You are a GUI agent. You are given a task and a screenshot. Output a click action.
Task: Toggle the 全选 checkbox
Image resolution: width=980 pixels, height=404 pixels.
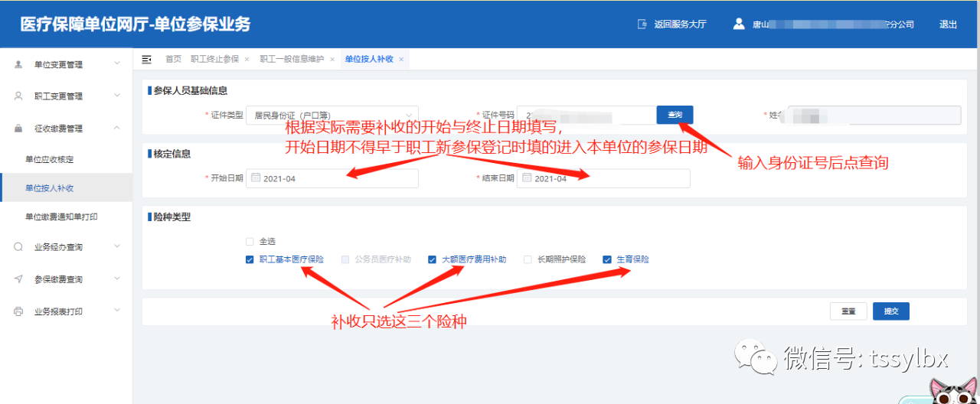click(250, 241)
